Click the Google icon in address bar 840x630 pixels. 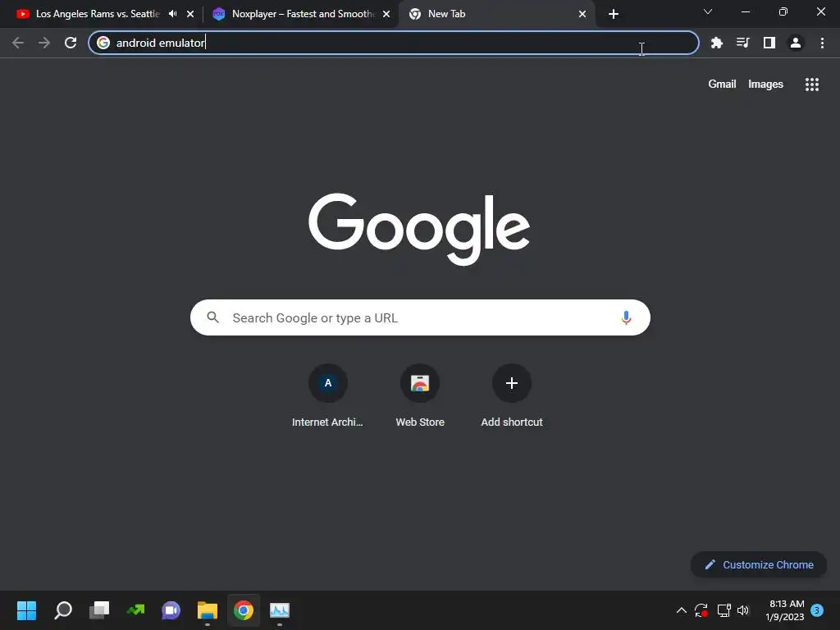(103, 43)
